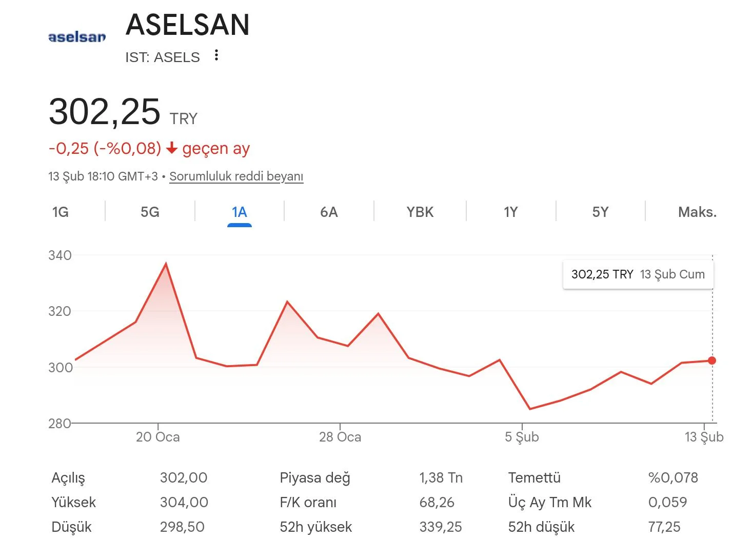Click the ASELSAN company title
732x560 pixels.
coord(188,25)
